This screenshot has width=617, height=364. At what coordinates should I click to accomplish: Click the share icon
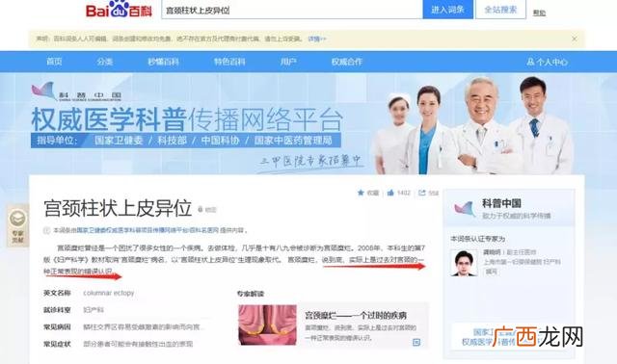coord(422,193)
